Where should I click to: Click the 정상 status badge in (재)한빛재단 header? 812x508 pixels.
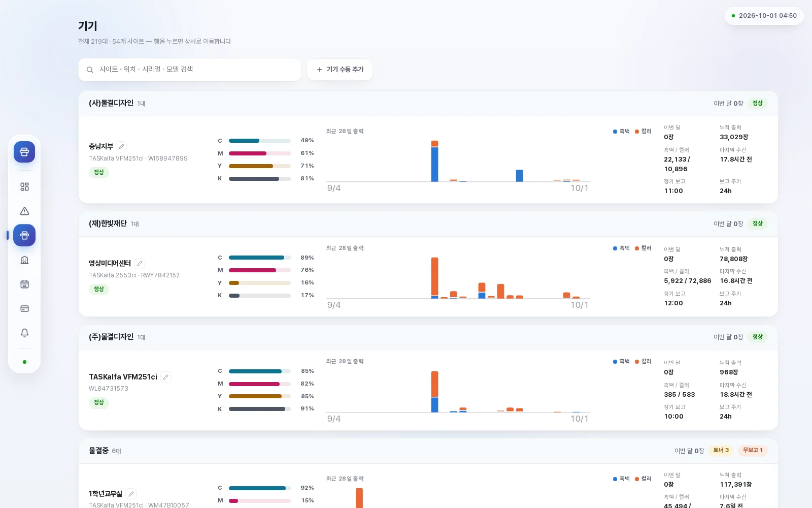[758, 224]
